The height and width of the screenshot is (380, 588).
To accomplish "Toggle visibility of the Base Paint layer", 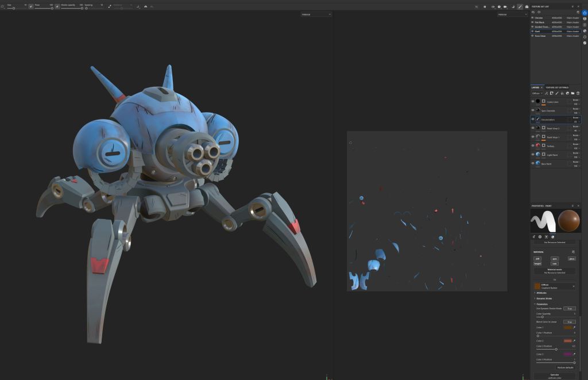I will [x=532, y=164].
